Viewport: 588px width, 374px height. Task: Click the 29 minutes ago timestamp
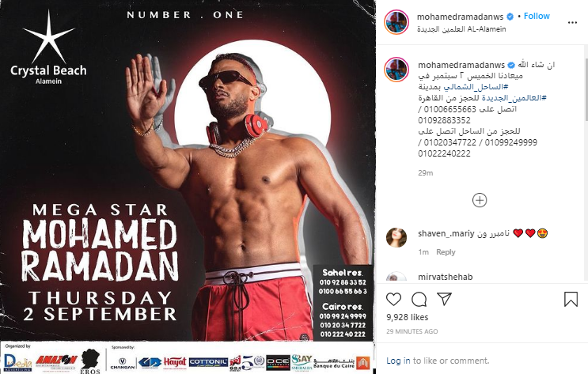(412, 331)
